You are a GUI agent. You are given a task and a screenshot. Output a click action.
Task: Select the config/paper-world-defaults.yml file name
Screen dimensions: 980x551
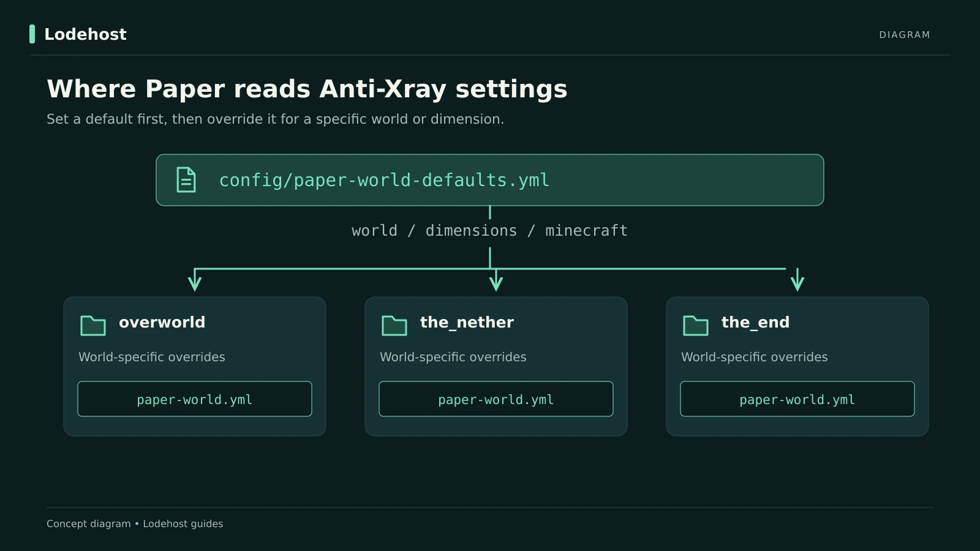click(385, 180)
